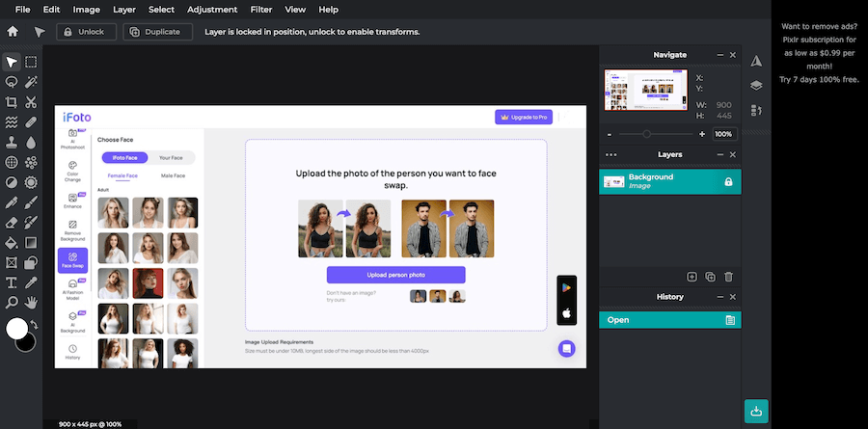Zoom in with the plus button

pyautogui.click(x=702, y=135)
